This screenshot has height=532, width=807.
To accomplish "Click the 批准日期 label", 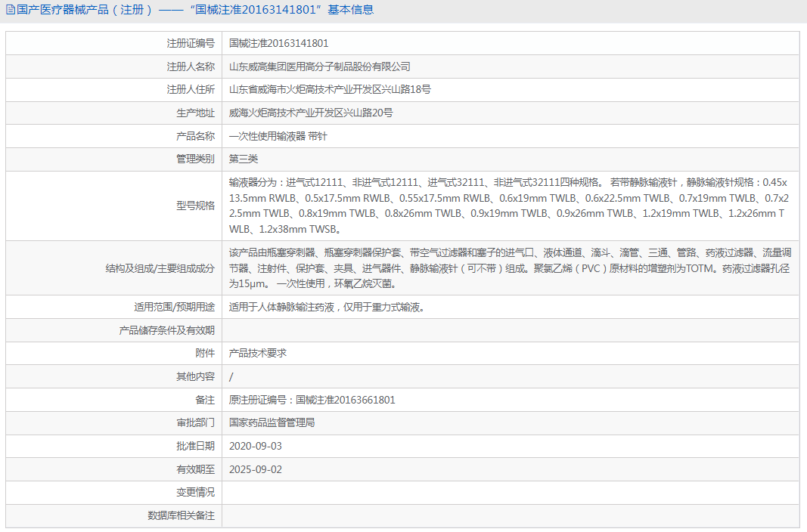I will pyautogui.click(x=196, y=446).
